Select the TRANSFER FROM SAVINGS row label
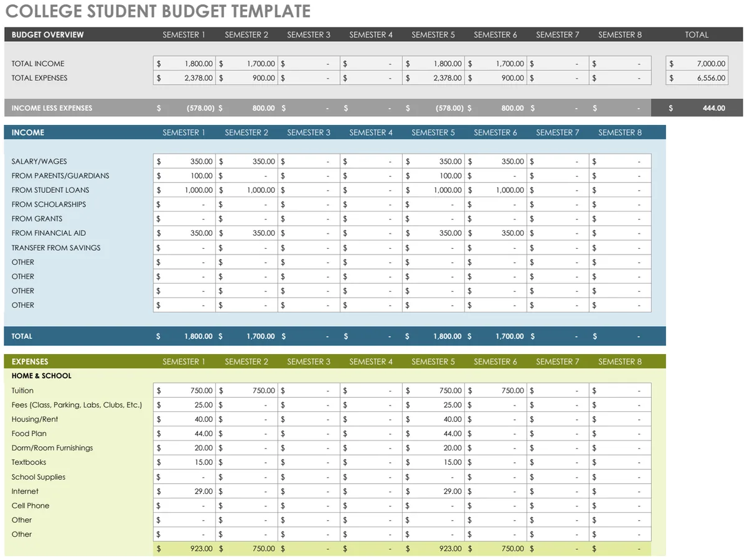Screen dimensions: 747x560 click(56, 248)
